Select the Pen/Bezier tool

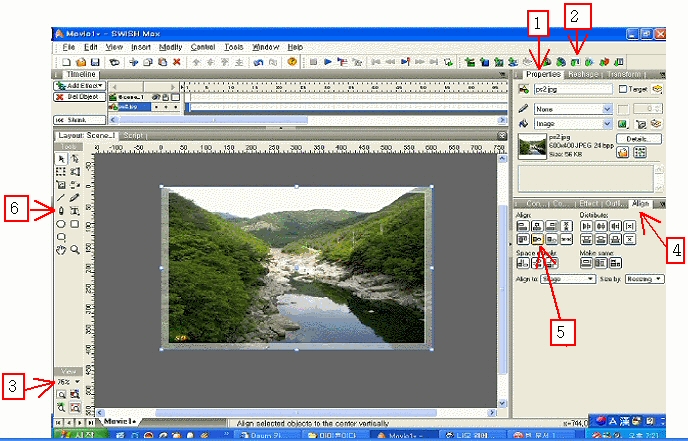(61, 211)
